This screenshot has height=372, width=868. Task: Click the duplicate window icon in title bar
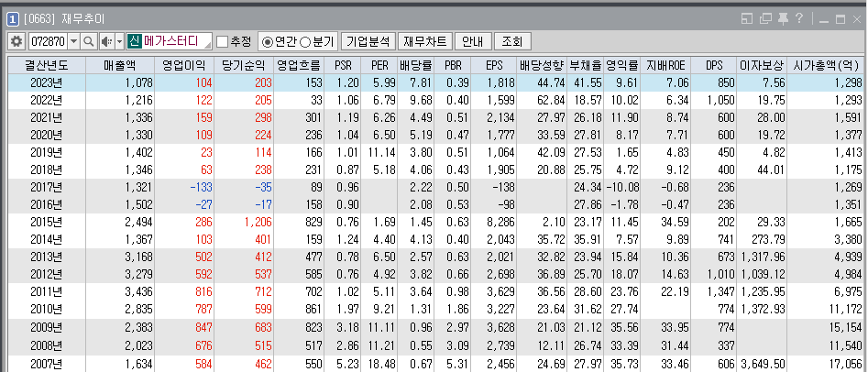pos(765,19)
